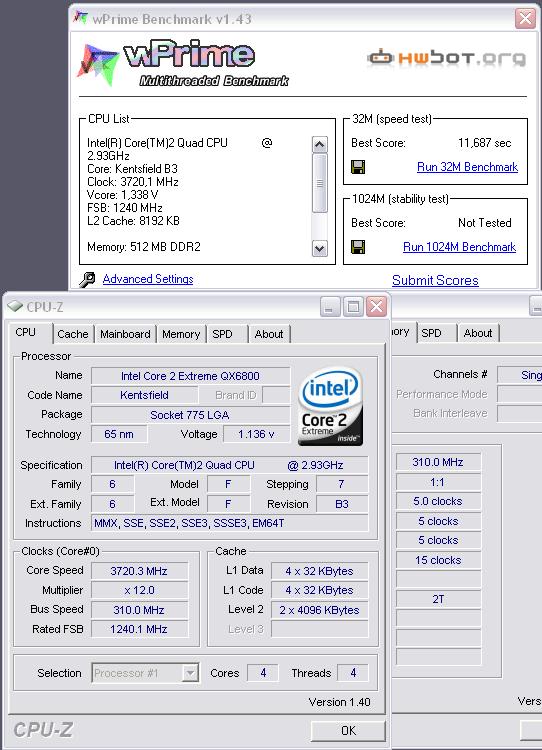This screenshot has height=750, width=542.
Task: Switch to the Cache tab in CPU-Z
Action: point(73,334)
